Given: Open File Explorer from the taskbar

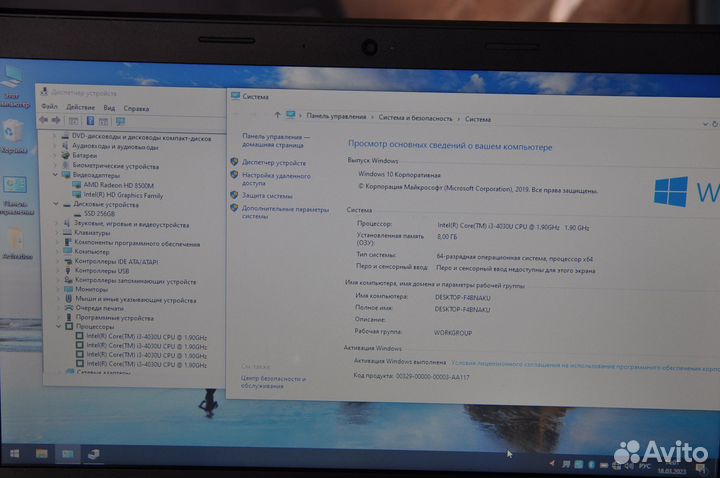Looking at the screenshot, I should (42, 454).
